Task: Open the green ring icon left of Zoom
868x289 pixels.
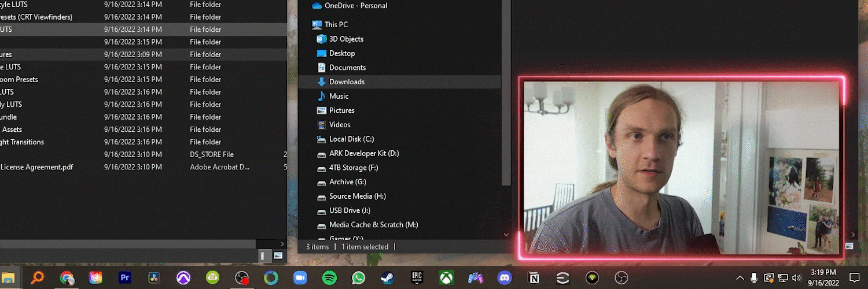Action: point(271,278)
